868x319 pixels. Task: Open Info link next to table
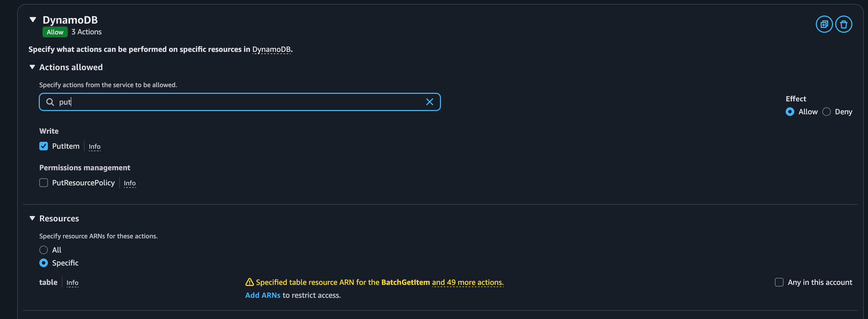(72, 283)
